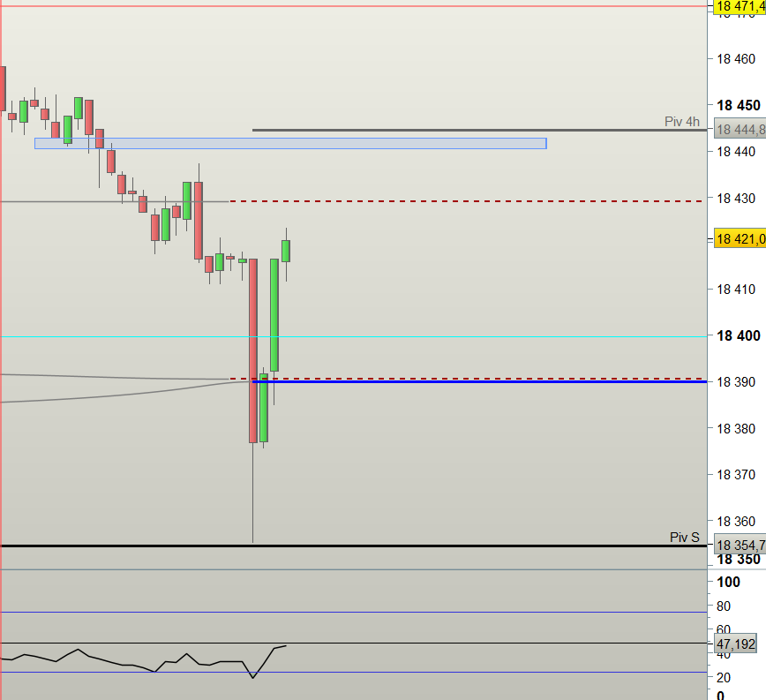
Task: Click the yellow 18 471,4 price label
Action: [x=740, y=6]
